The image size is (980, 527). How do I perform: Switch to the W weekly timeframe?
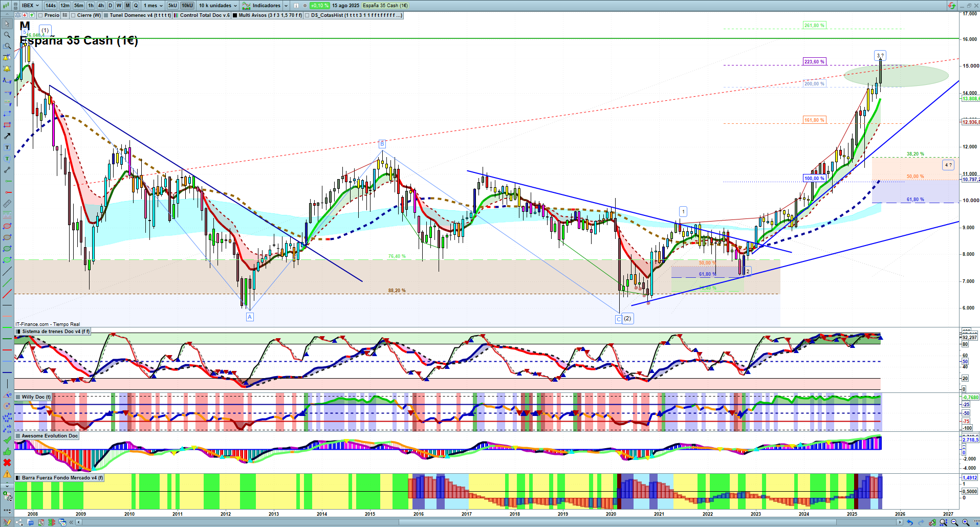(x=119, y=6)
